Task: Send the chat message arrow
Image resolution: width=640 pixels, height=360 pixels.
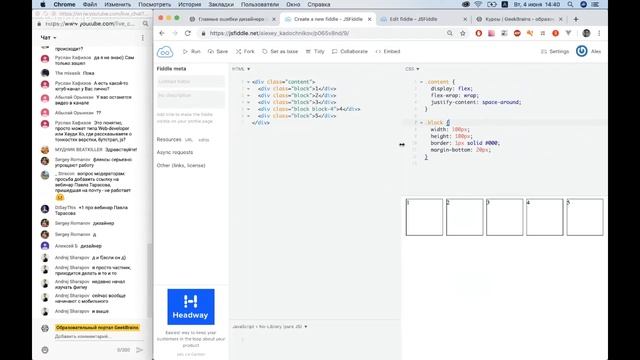Action: tap(140, 350)
